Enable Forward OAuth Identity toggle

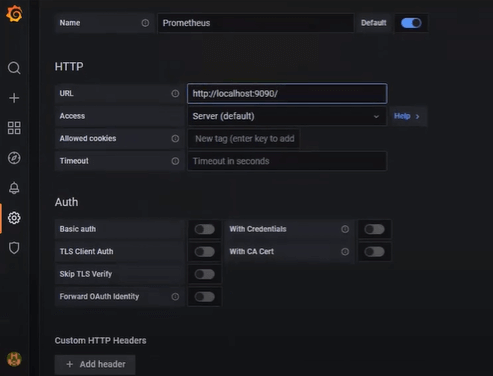(x=205, y=297)
